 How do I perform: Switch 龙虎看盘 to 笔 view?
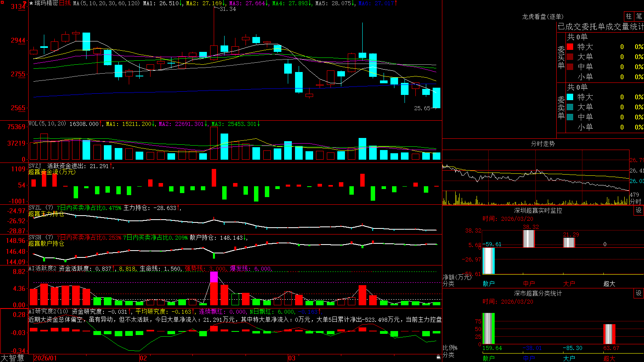[x=639, y=16]
